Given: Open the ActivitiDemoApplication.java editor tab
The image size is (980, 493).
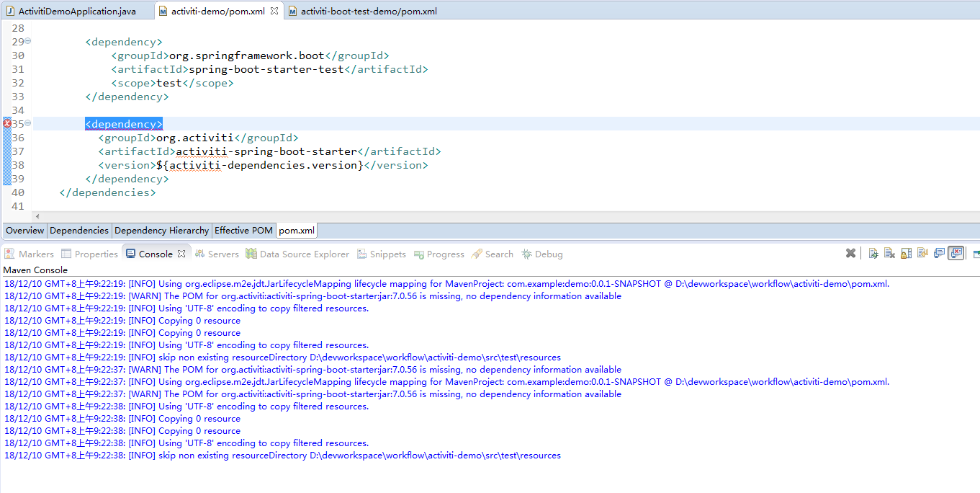Looking at the screenshot, I should coord(77,11).
